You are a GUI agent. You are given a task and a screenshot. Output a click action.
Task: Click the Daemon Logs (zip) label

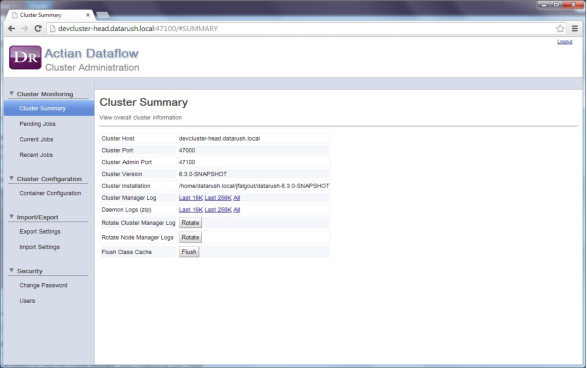pyautogui.click(x=126, y=210)
